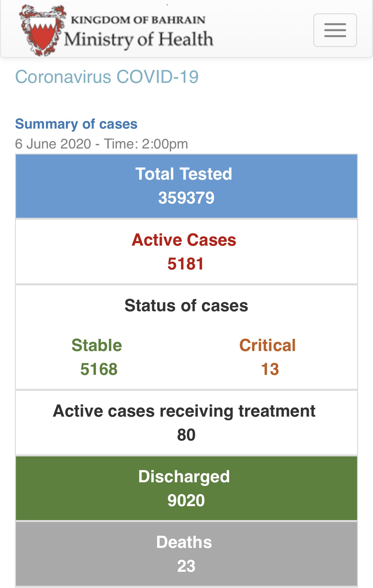Select the blue Total Tested panel
This screenshot has width=373, height=588.
pyautogui.click(x=186, y=186)
